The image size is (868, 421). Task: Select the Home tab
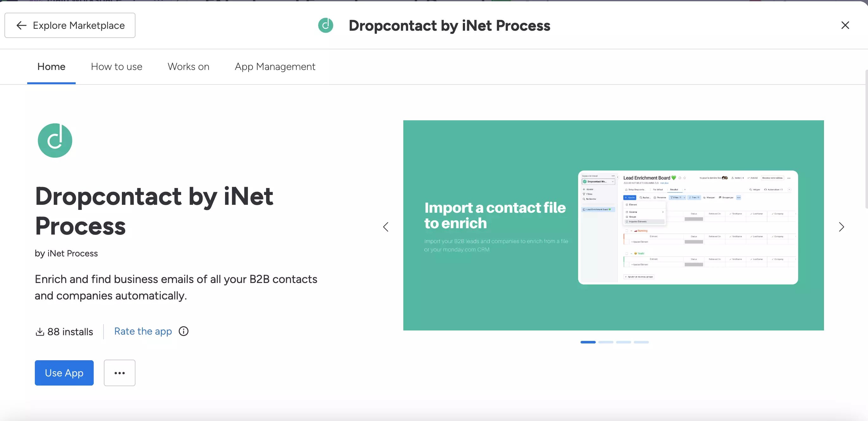(51, 67)
